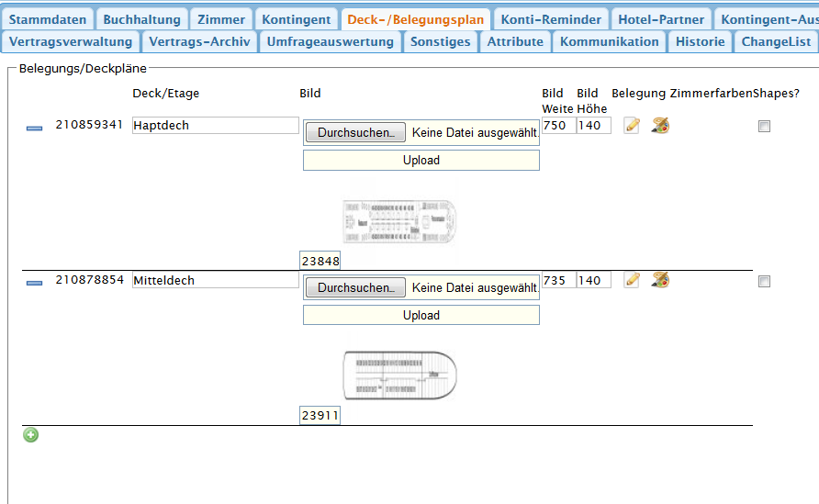Add new deck with green plus icon
Screen dimensions: 819x504
pyautogui.click(x=31, y=435)
